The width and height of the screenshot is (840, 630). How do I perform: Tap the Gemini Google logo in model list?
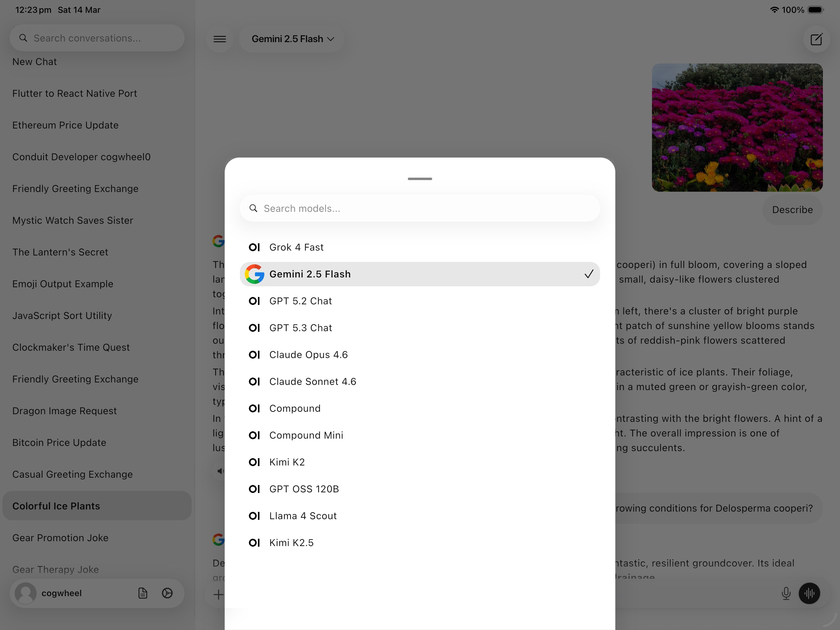(x=255, y=274)
